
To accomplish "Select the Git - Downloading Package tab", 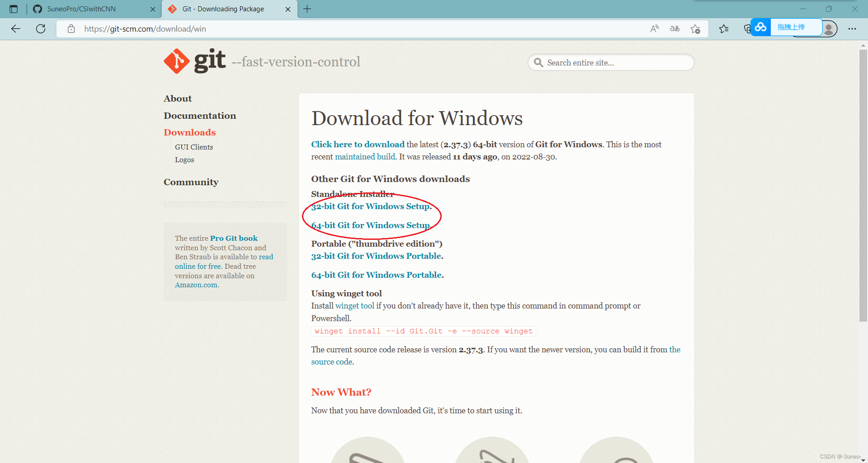I will pos(229,9).
